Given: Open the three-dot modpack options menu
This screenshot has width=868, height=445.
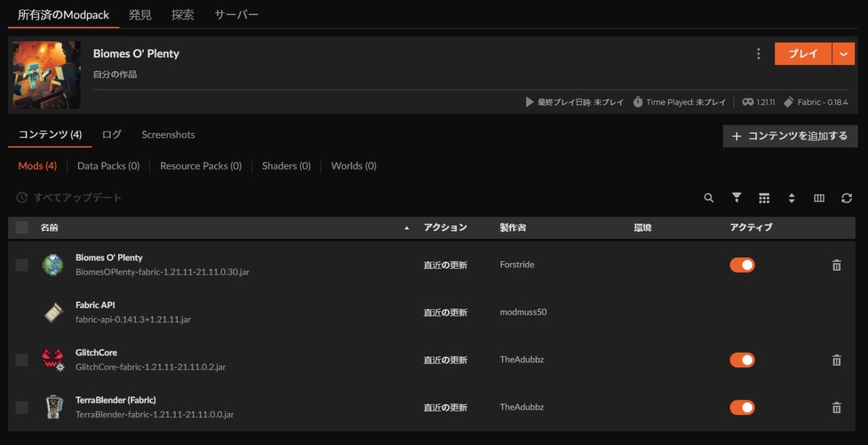Looking at the screenshot, I should point(758,54).
